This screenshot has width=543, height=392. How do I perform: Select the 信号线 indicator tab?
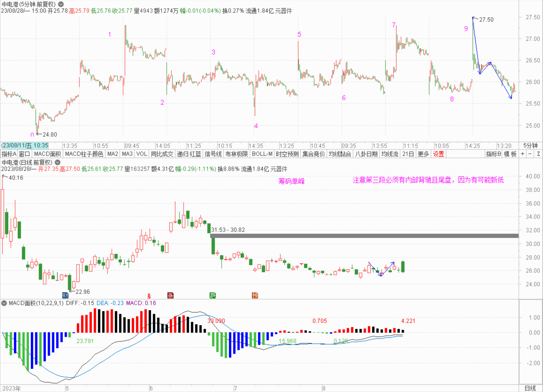point(213,154)
